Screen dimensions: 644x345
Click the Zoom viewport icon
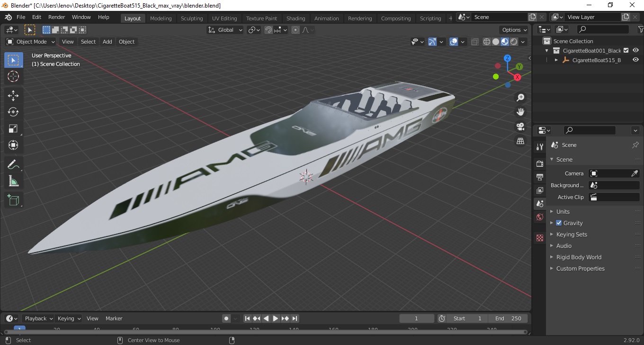(520, 98)
